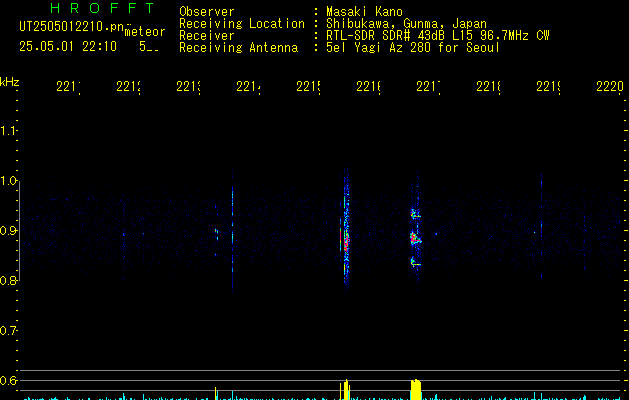Click the 1.1 kHz frequency axis label
The image size is (629, 400).
[8, 131]
